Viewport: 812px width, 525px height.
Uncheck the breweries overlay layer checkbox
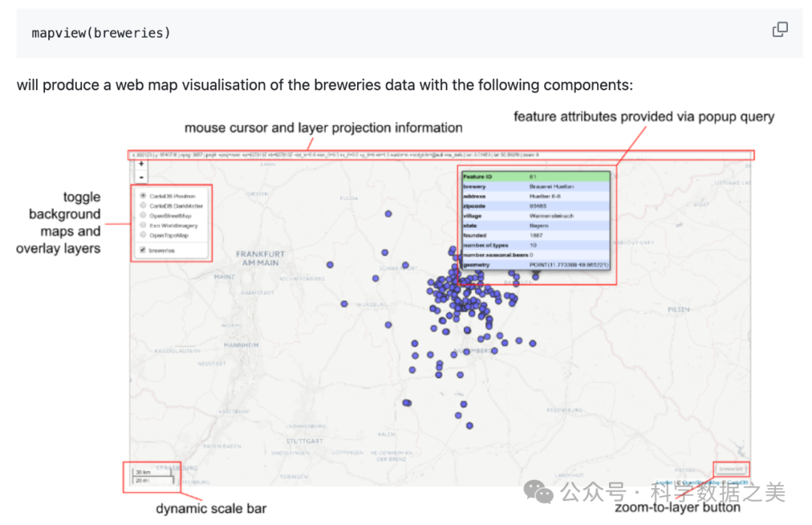point(143,250)
